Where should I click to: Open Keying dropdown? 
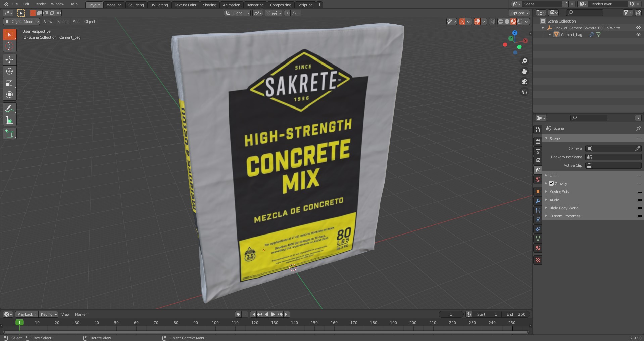pos(48,314)
